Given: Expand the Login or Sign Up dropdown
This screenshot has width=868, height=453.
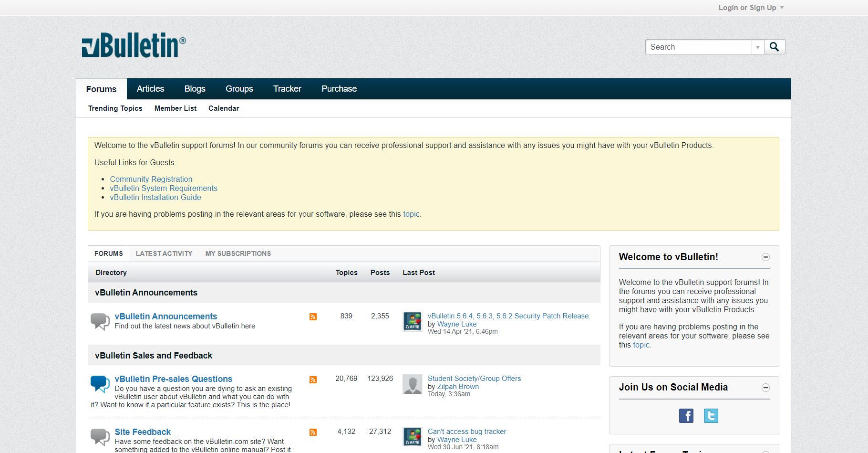Looking at the screenshot, I should click(751, 7).
